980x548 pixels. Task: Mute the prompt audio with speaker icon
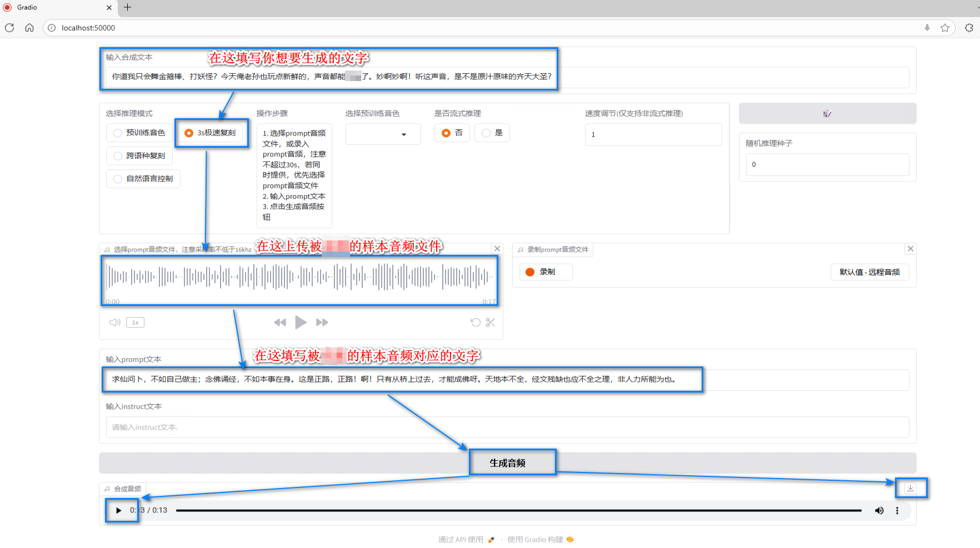click(x=114, y=322)
